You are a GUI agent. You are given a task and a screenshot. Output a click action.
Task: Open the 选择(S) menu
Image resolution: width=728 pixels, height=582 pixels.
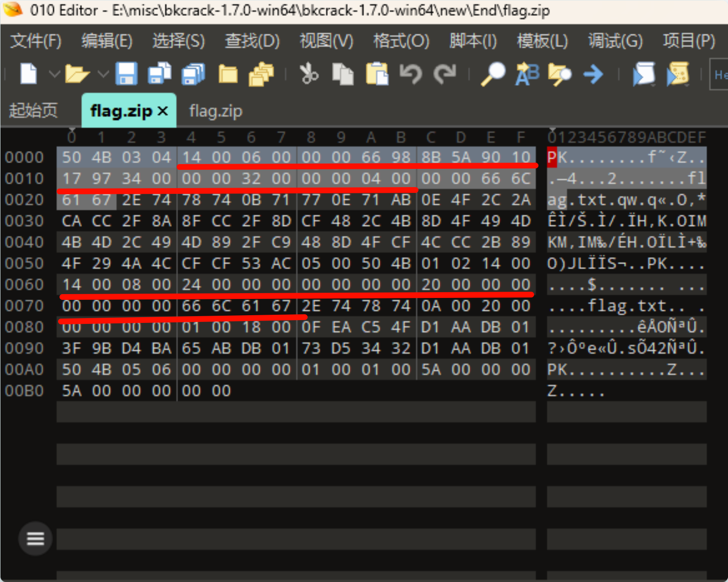point(179,41)
